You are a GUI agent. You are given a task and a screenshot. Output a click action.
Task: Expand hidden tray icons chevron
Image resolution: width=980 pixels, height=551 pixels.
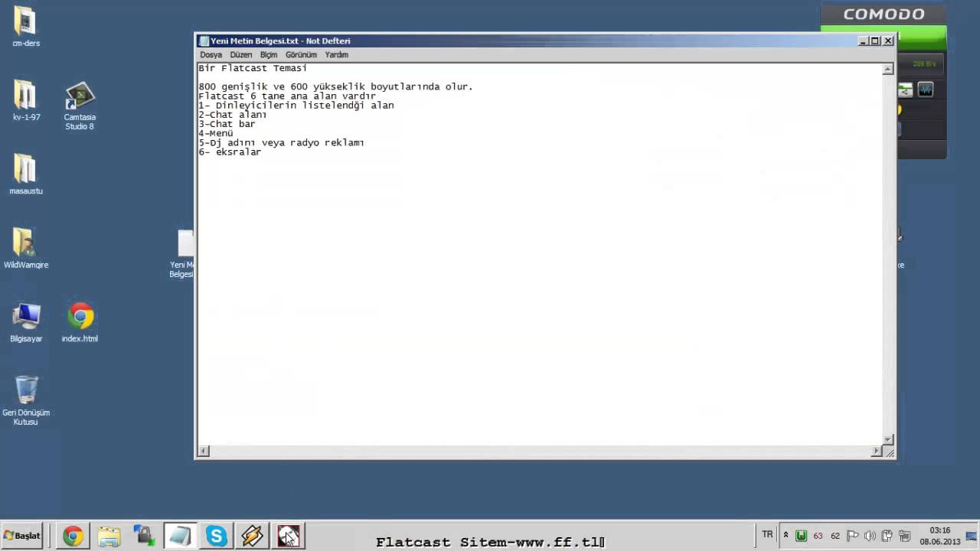pyautogui.click(x=786, y=535)
